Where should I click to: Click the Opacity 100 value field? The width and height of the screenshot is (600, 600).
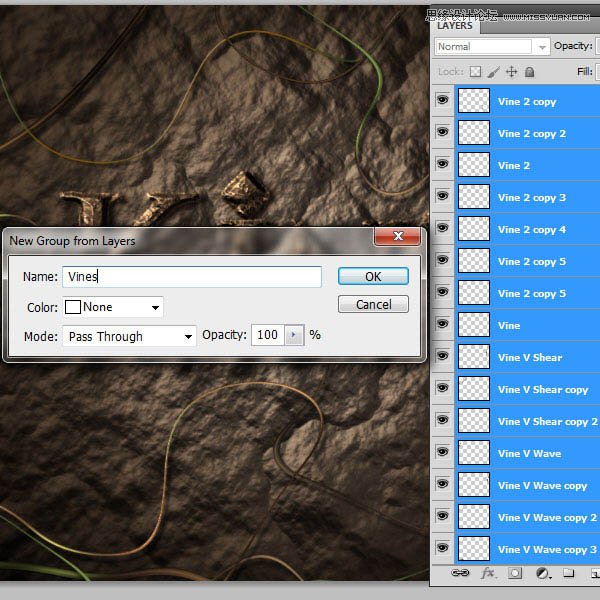[267, 335]
